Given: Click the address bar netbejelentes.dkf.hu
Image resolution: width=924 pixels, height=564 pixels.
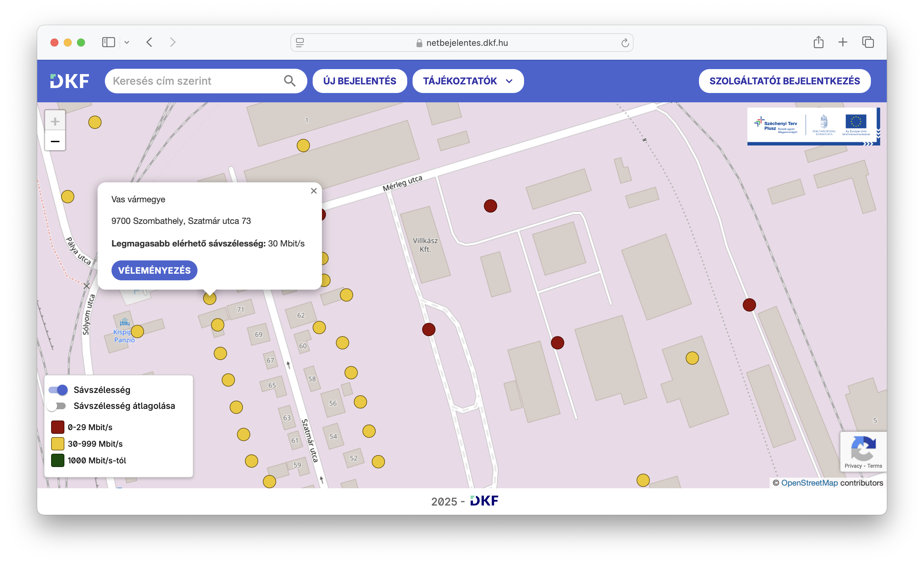Looking at the screenshot, I should 462,43.
